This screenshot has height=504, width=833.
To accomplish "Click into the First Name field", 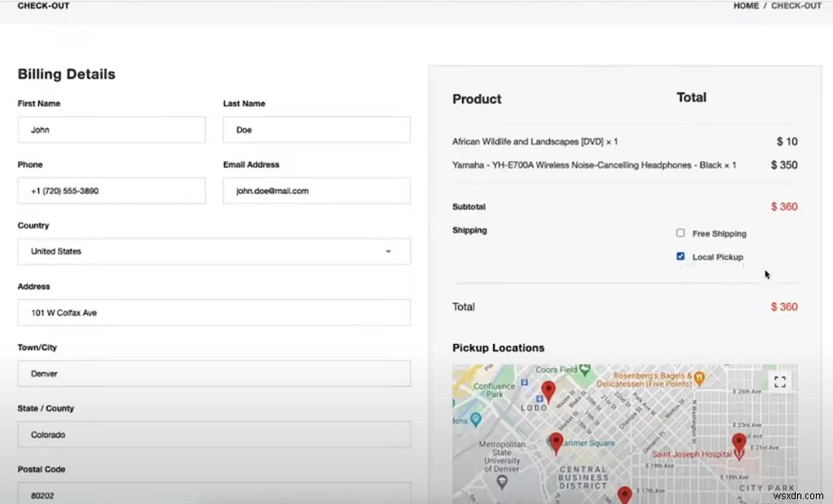I will (x=111, y=130).
